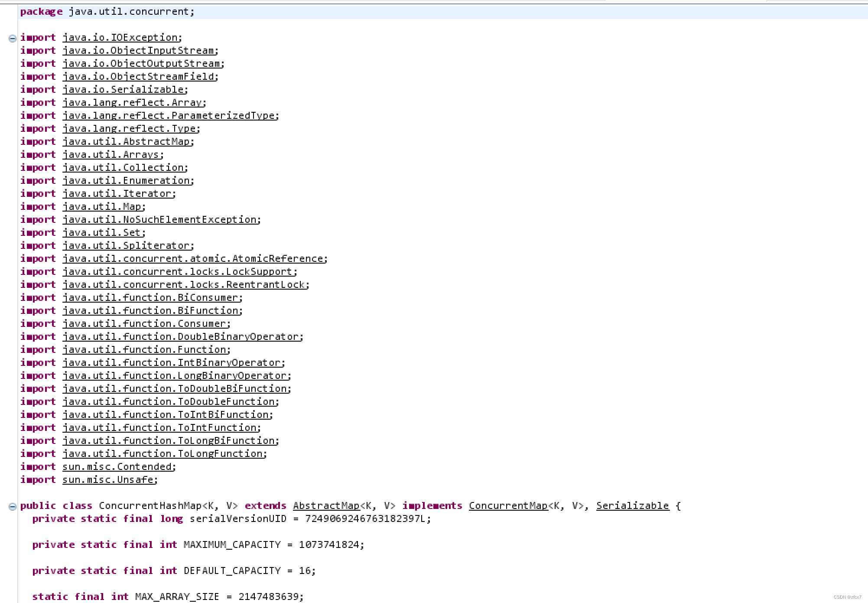Open java.io.IOException import link
Viewport: 868px width, 603px height.
click(x=120, y=38)
